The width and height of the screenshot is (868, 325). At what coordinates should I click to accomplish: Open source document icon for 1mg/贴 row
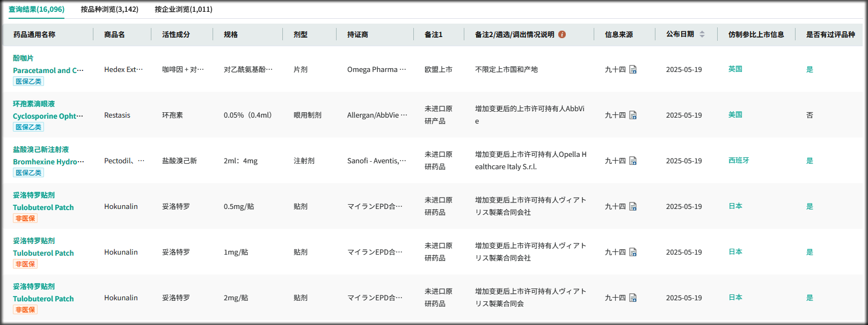[x=633, y=252]
